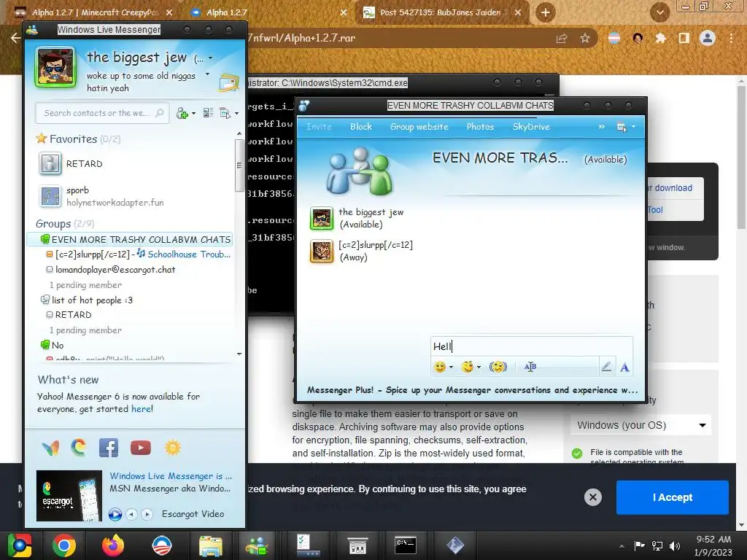747x560 pixels.
Task: Collapse the 'list of hot people :3' group
Action: coord(44,300)
